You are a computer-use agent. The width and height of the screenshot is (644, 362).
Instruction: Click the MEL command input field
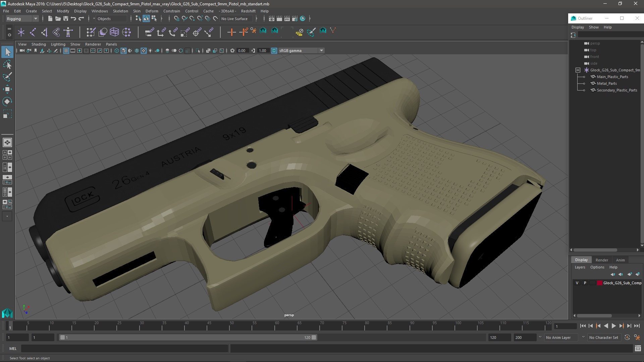coord(125,349)
